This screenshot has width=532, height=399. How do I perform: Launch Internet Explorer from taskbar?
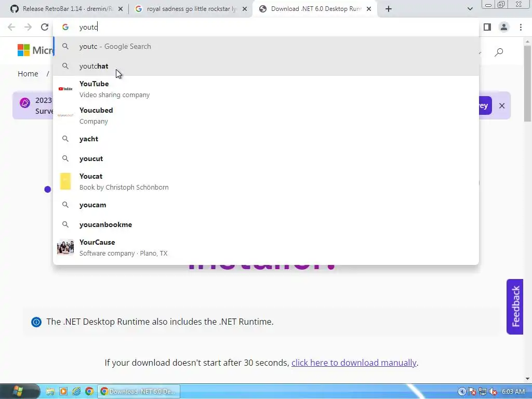(76, 392)
